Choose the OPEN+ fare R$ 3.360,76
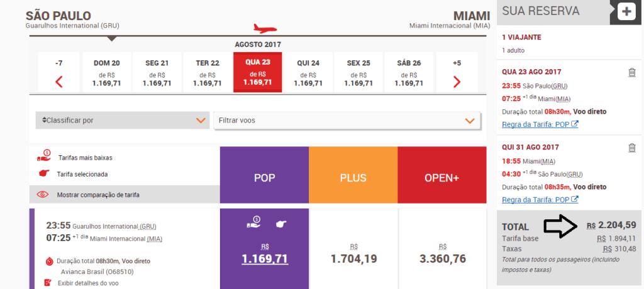Image resolution: width=644 pixels, height=289 pixels. [x=443, y=259]
